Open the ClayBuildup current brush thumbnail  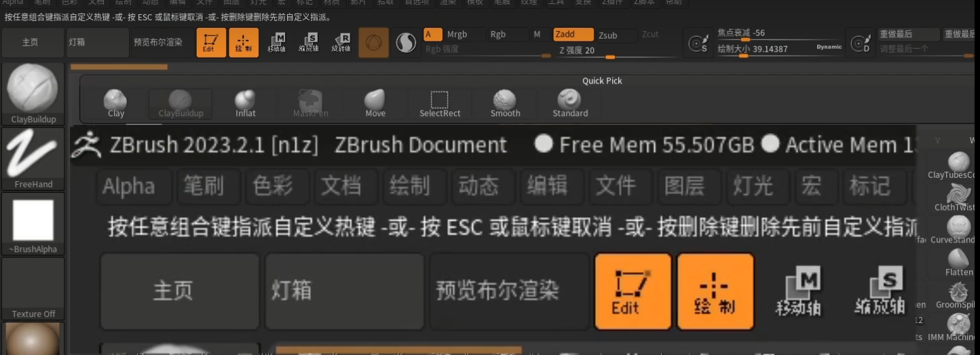33,94
